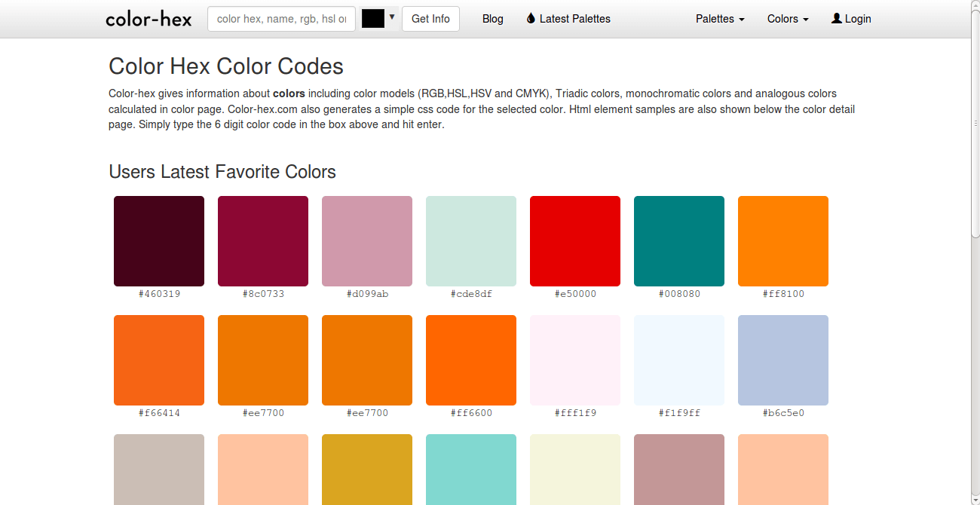
Task: Focus the color hex search field
Action: 281,19
